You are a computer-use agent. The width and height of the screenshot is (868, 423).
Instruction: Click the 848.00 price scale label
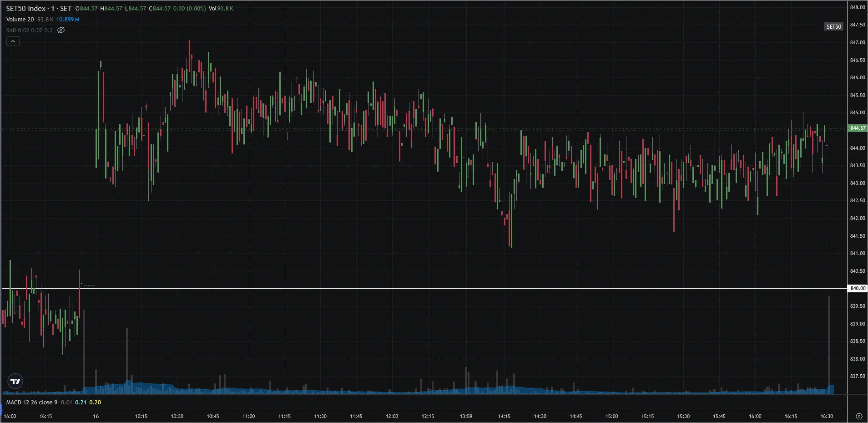(x=858, y=8)
